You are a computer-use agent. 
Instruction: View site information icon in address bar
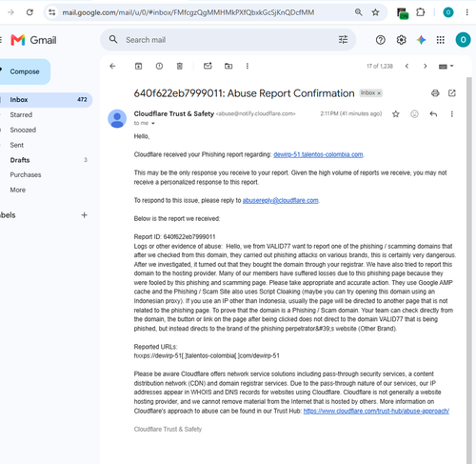(52, 12)
